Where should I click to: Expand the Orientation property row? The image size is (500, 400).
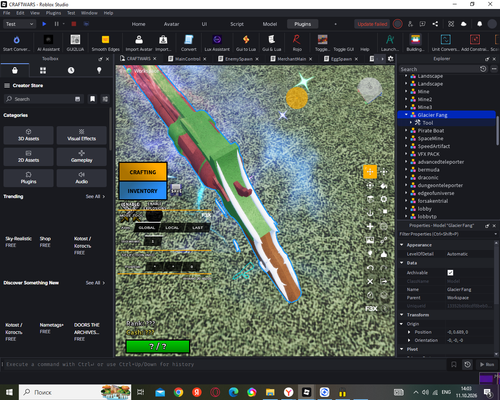coord(409,340)
